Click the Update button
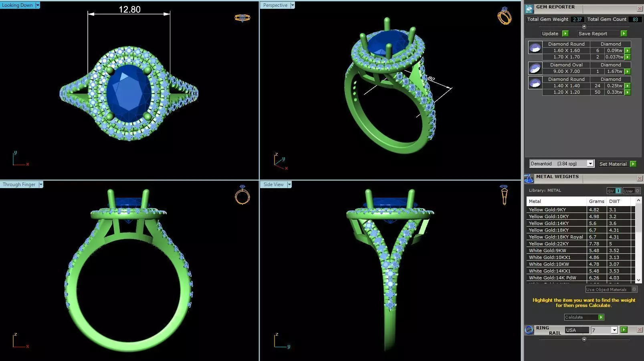The height and width of the screenshot is (361, 644). click(555, 34)
